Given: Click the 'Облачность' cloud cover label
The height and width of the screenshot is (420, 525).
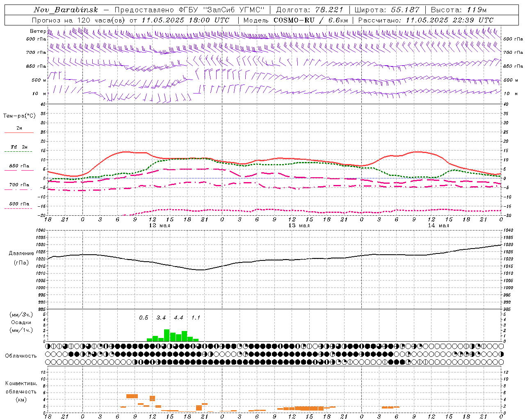Looking at the screenshot, I should point(21,356).
